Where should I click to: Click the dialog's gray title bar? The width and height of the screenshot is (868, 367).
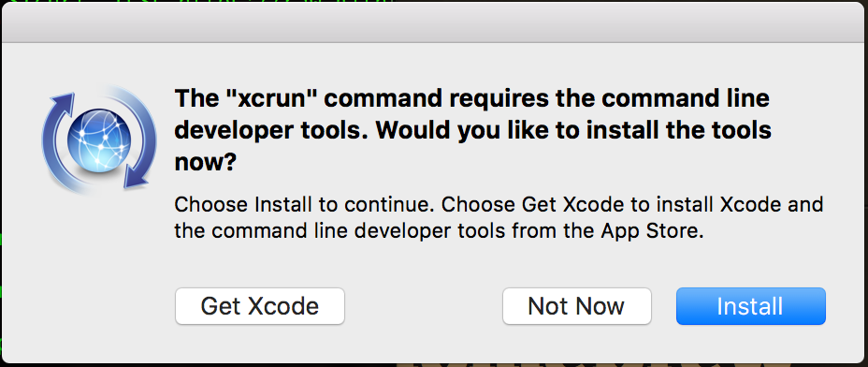pyautogui.click(x=434, y=22)
